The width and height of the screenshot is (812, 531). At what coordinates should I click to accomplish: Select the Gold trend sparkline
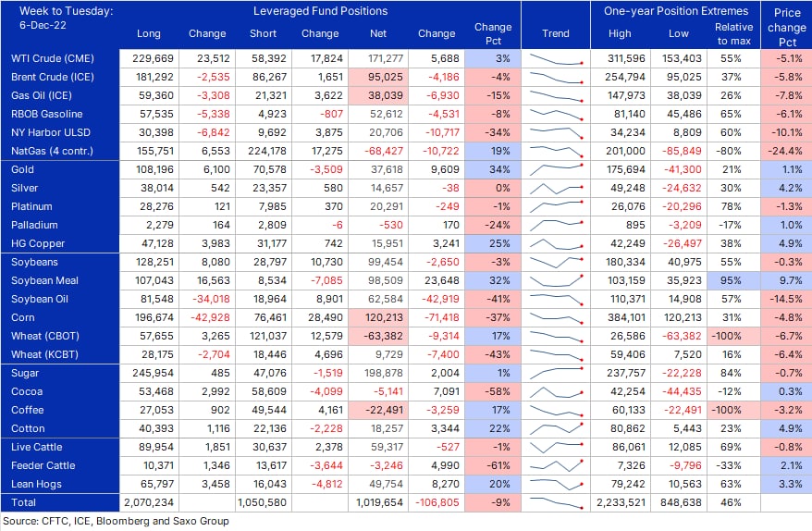(x=556, y=169)
